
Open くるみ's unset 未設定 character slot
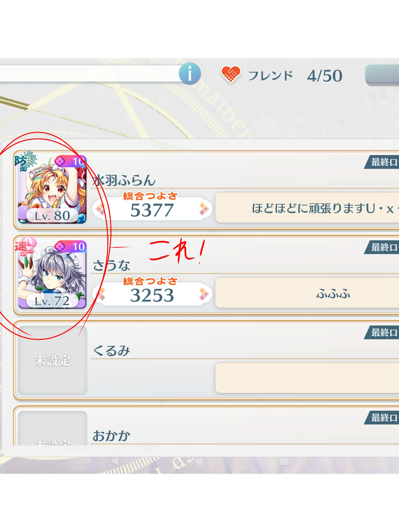pos(52,360)
